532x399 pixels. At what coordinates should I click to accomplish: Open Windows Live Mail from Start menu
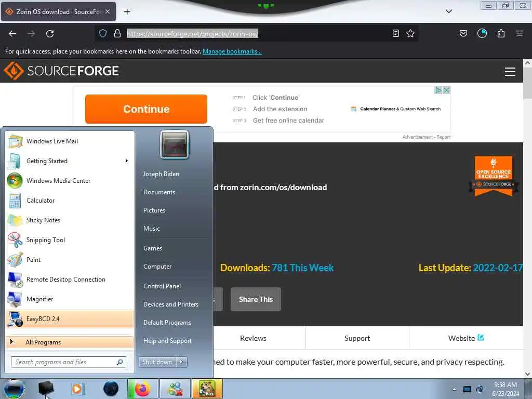tap(70, 141)
